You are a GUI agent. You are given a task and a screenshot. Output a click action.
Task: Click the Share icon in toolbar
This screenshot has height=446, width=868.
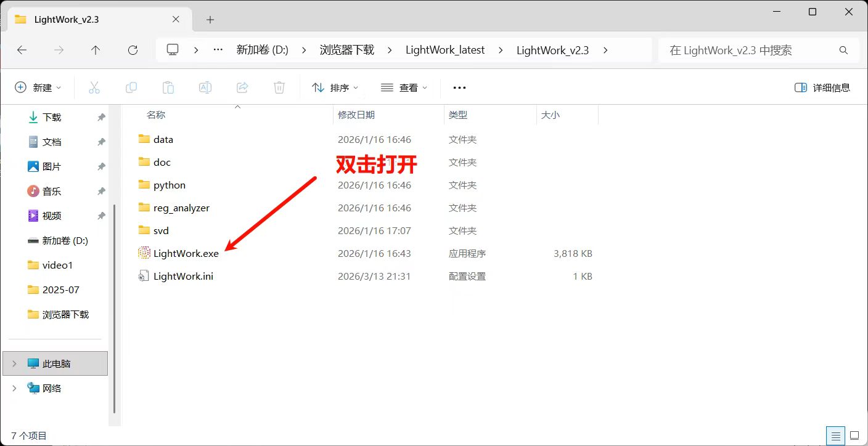tap(242, 87)
